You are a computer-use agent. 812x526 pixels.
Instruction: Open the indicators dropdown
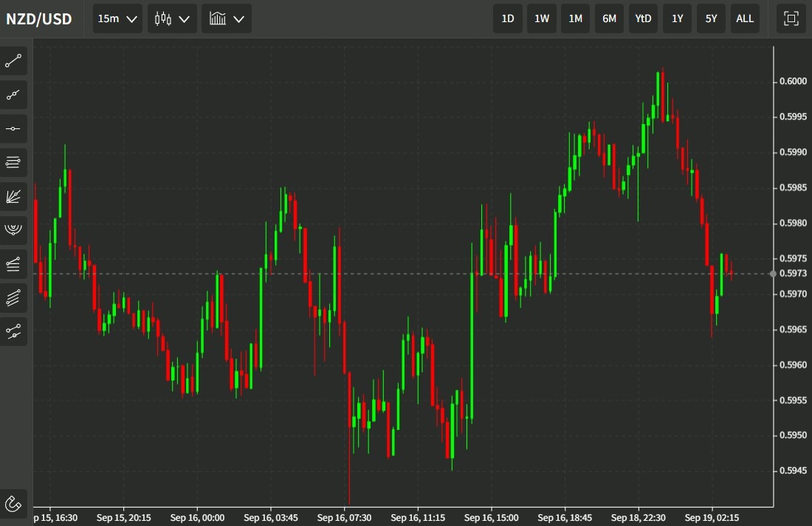tap(227, 18)
